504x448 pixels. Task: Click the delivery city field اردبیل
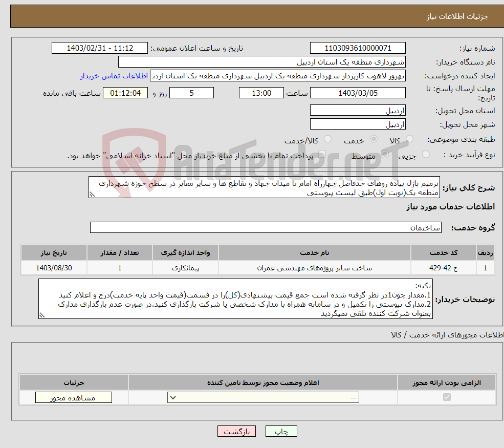(358, 124)
